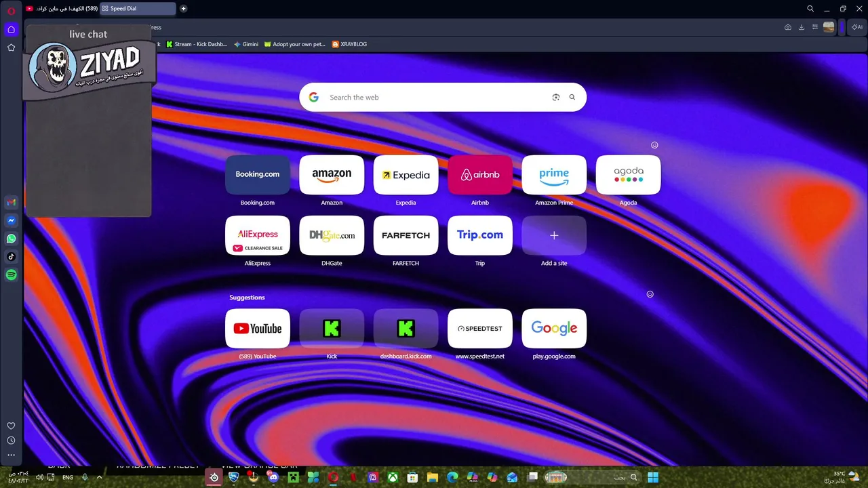Switch to the YouTube tab
Image resolution: width=868 pixels, height=488 pixels.
tap(62, 9)
